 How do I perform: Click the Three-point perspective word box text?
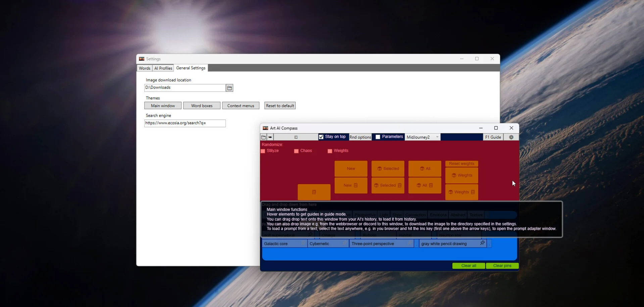[x=373, y=244]
